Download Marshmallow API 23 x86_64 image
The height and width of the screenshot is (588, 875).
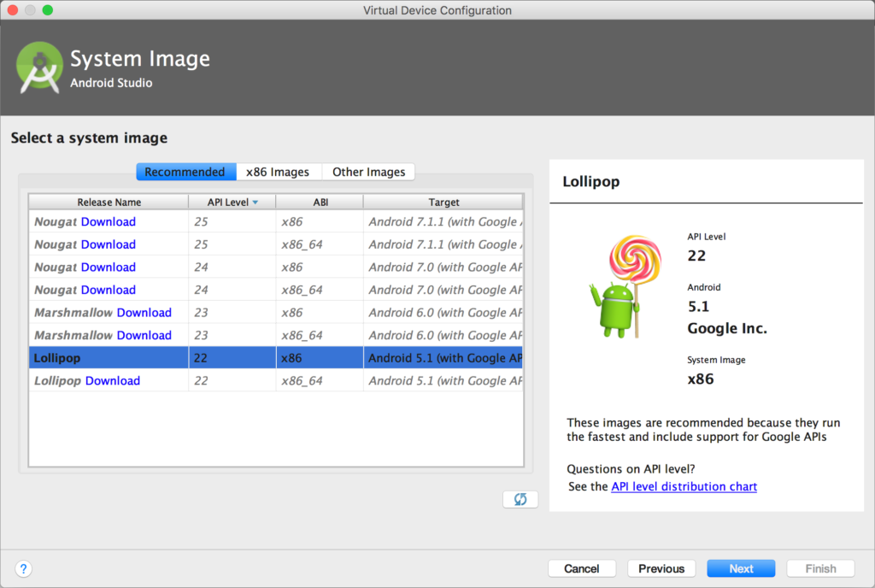click(x=144, y=335)
